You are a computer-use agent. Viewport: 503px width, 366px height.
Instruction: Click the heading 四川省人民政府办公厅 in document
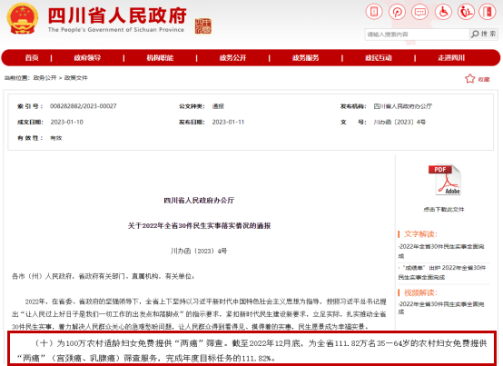click(199, 200)
